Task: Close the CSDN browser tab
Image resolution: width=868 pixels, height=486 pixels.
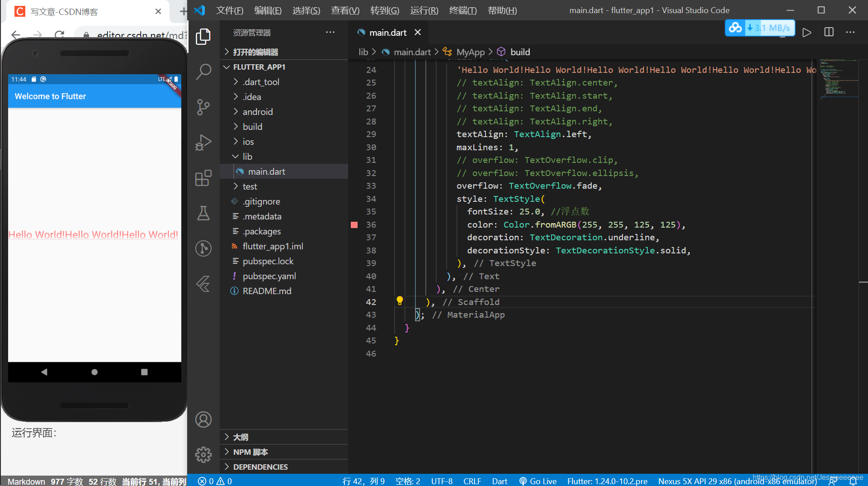Action: (x=158, y=11)
